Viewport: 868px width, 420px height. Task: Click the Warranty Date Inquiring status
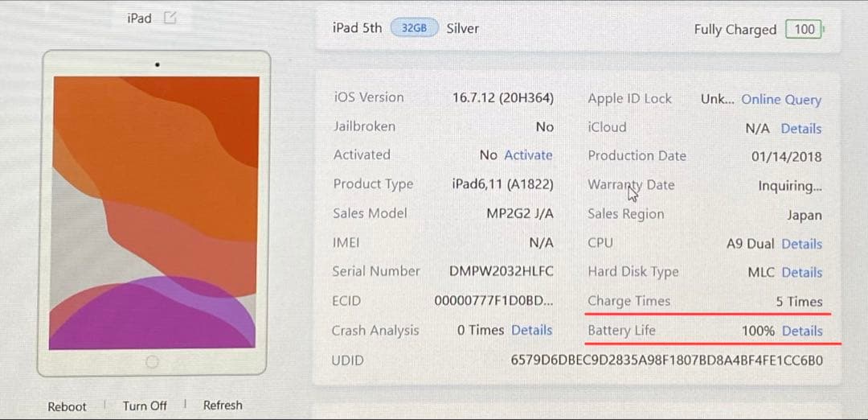[x=790, y=187]
